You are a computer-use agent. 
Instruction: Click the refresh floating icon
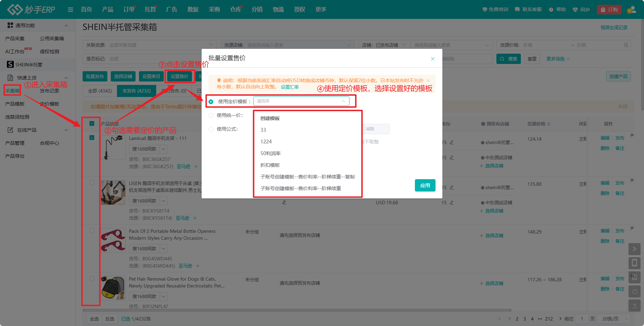635,291
